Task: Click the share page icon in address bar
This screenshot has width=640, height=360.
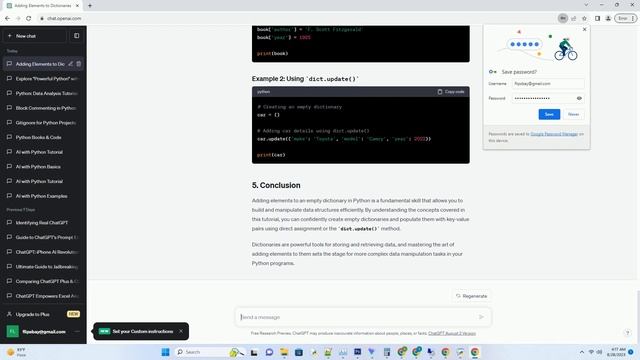Action: click(573, 18)
